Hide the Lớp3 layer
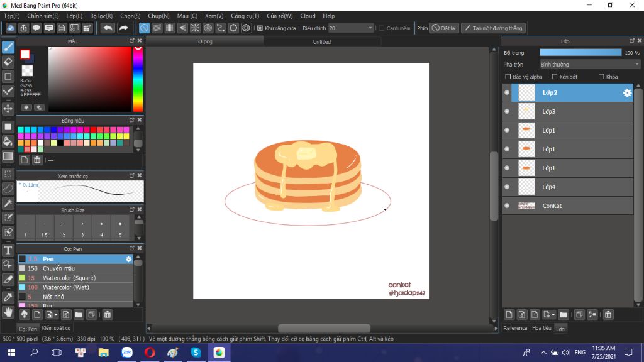The width and height of the screenshot is (644, 362). click(x=507, y=112)
